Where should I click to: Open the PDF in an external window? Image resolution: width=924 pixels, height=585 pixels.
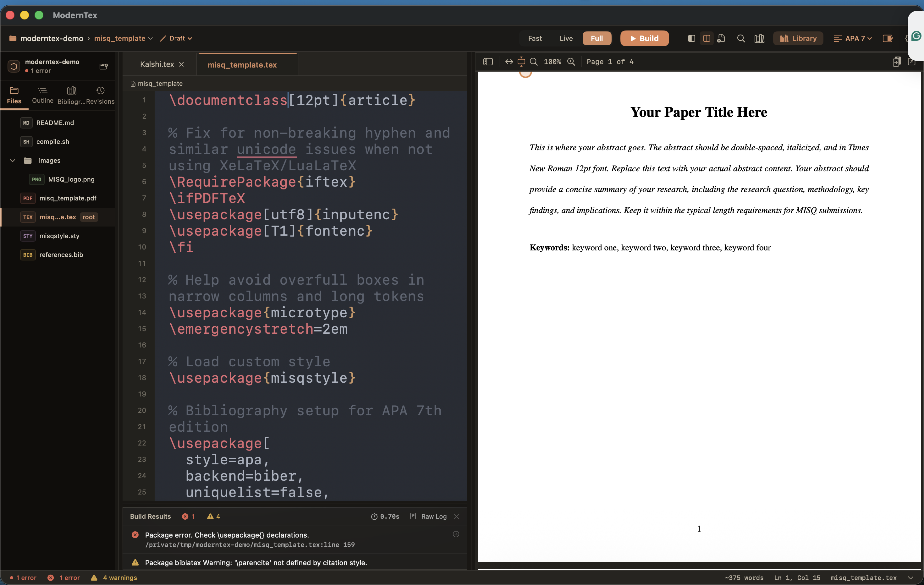[x=912, y=62]
